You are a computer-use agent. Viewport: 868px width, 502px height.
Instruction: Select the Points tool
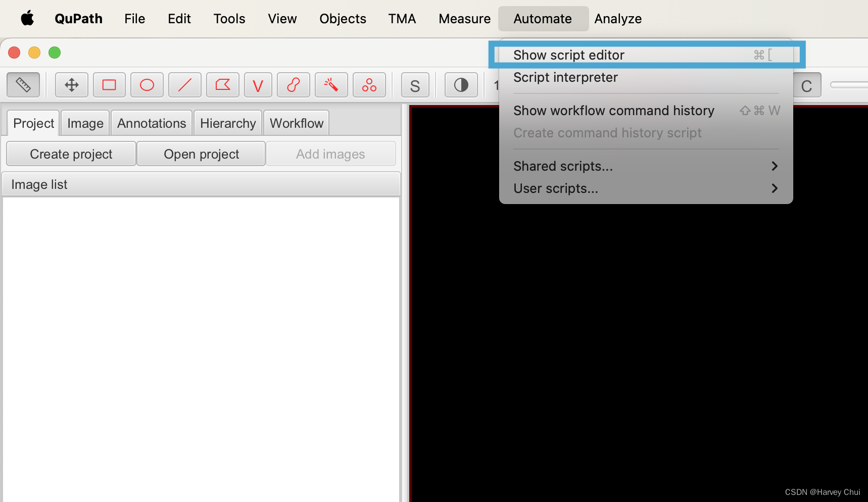click(369, 85)
